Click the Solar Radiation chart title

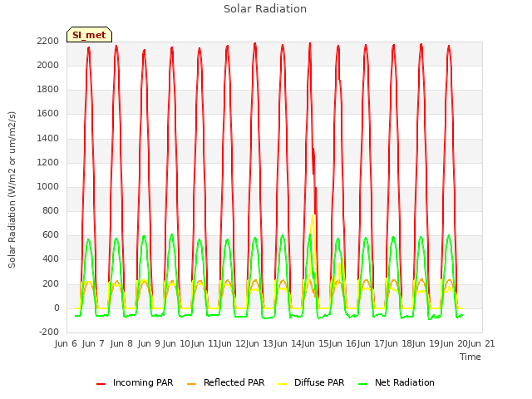pyautogui.click(x=265, y=9)
